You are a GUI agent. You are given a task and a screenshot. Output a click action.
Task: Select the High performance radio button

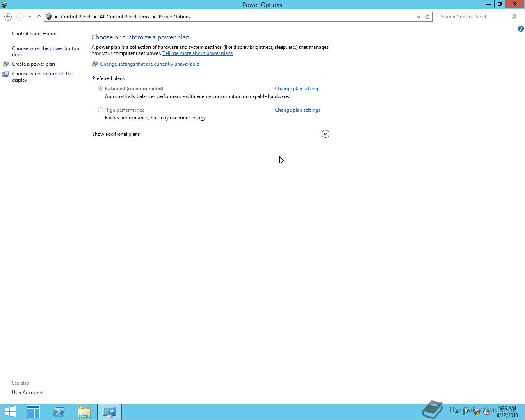pos(100,110)
